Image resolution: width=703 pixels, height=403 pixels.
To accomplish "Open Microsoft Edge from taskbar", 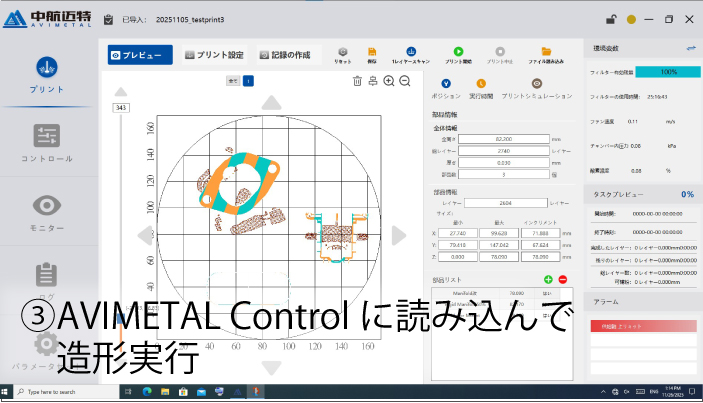I will [147, 392].
